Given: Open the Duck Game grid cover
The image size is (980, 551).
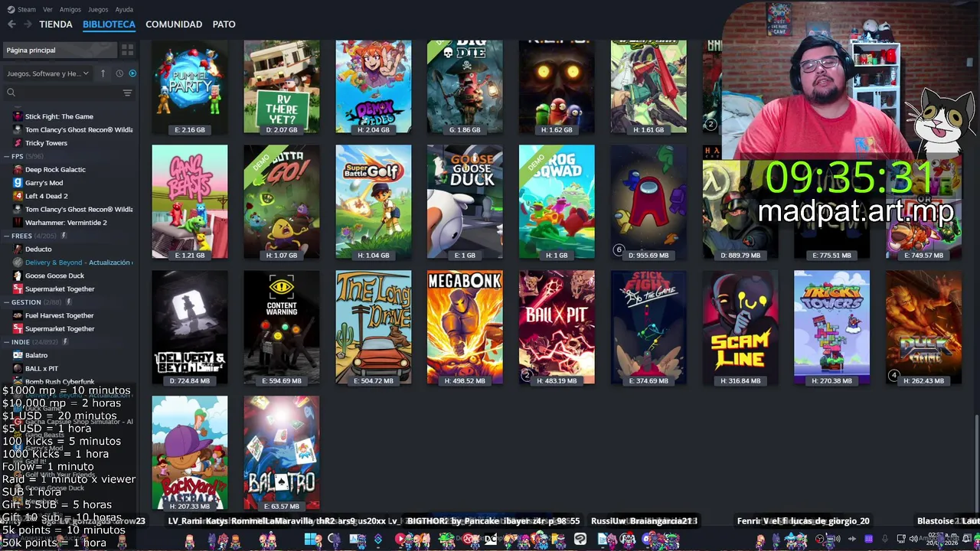Looking at the screenshot, I should 924,328.
